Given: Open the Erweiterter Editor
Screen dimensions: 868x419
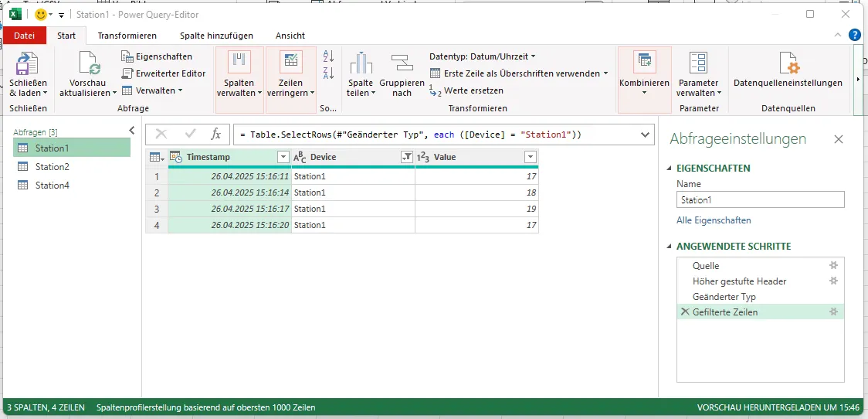Looking at the screenshot, I should 164,73.
